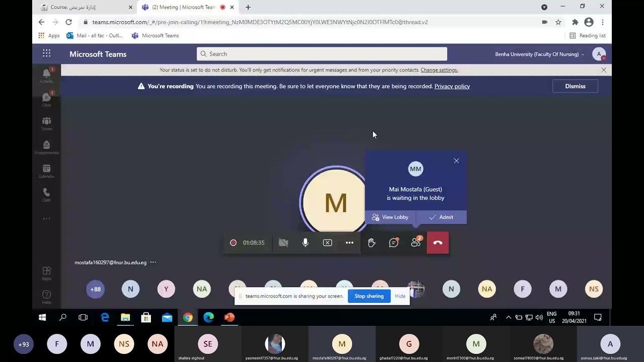Open Help in the Teams sidebar
Image resolution: width=644 pixels, height=362 pixels.
(x=46, y=297)
